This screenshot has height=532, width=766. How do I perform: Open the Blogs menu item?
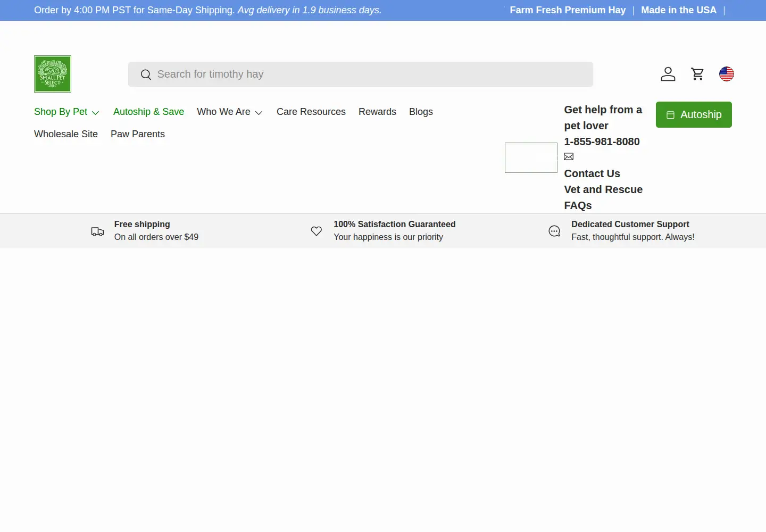click(x=421, y=112)
